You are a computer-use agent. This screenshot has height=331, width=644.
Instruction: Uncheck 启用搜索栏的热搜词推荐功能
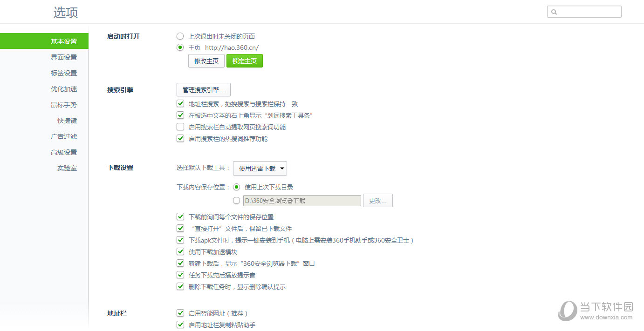point(180,138)
